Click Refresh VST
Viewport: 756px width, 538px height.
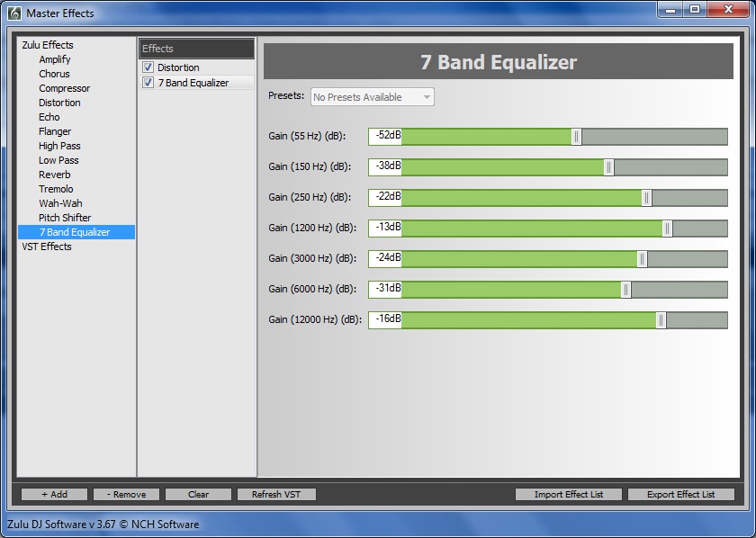(x=274, y=494)
